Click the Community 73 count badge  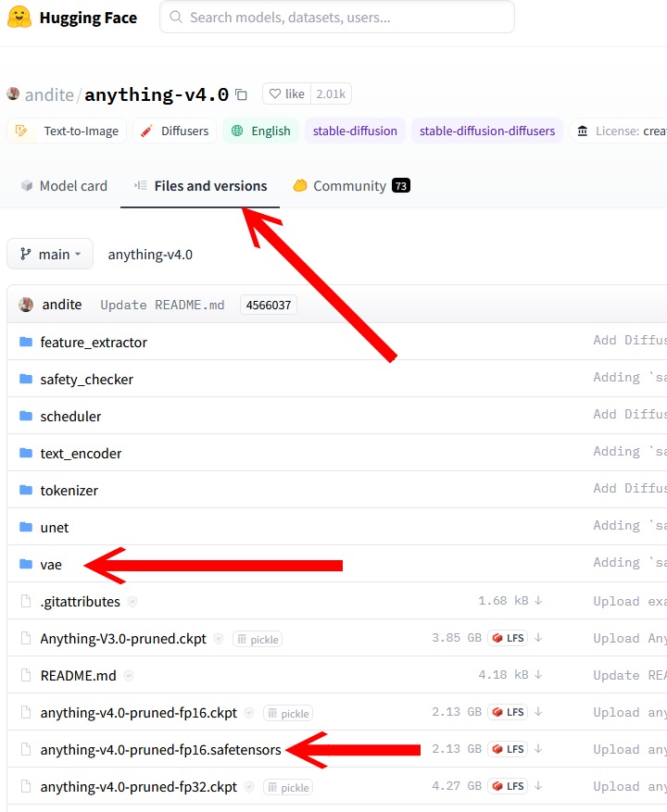tap(401, 186)
